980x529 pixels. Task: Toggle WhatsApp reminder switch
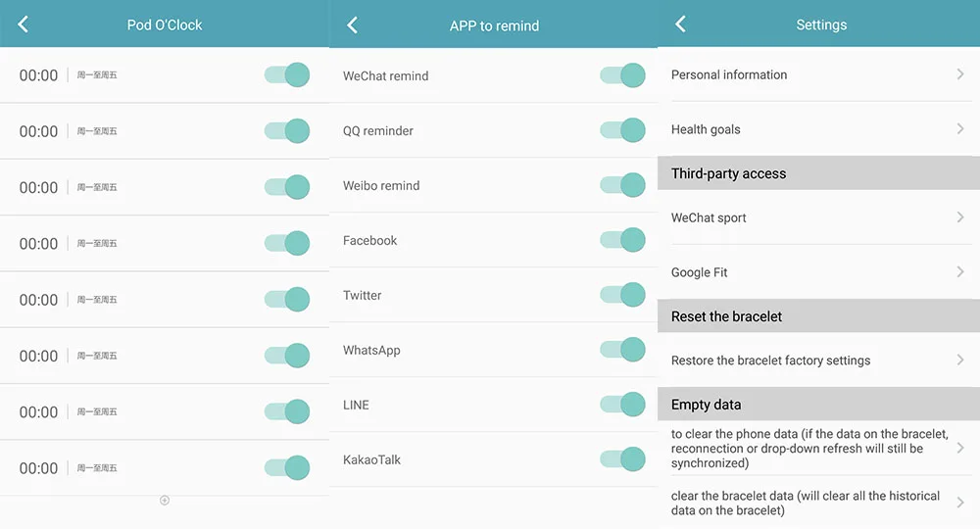pos(622,350)
